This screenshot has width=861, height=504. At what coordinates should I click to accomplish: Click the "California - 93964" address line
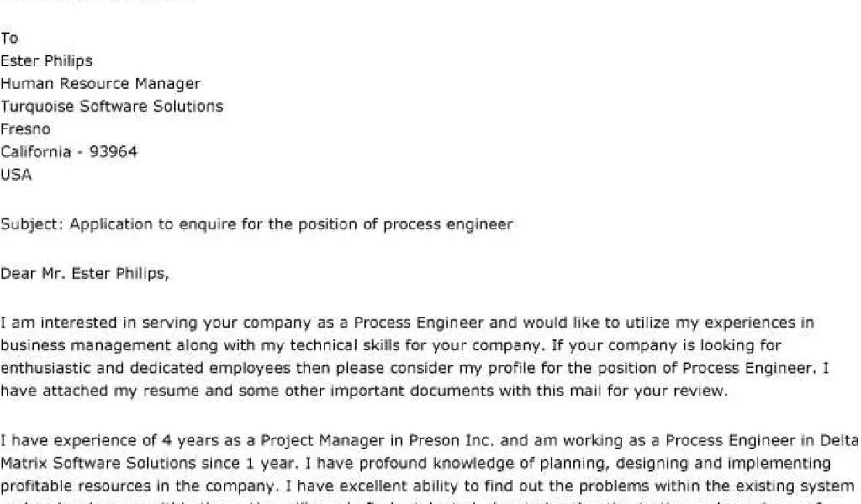[x=69, y=152]
